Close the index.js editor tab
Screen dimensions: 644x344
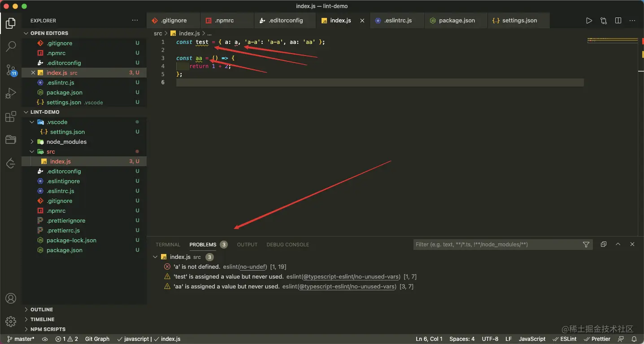(362, 21)
